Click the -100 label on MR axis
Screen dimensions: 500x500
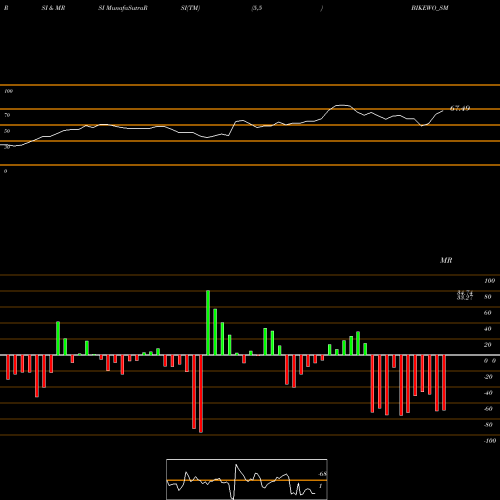490,441
